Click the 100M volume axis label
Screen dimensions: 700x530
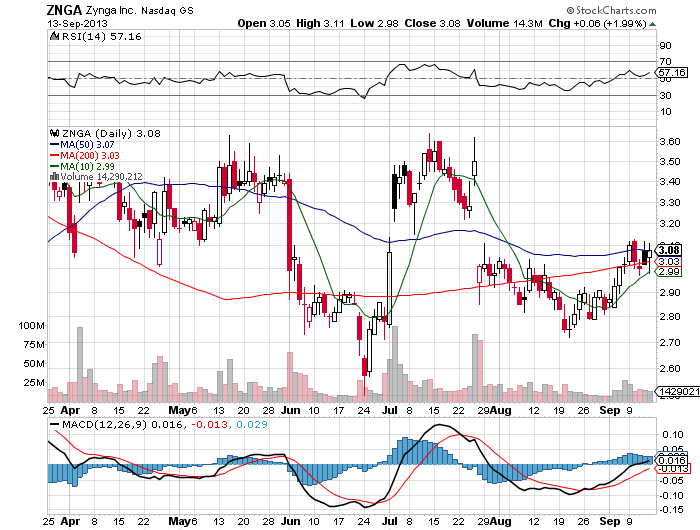(31, 326)
